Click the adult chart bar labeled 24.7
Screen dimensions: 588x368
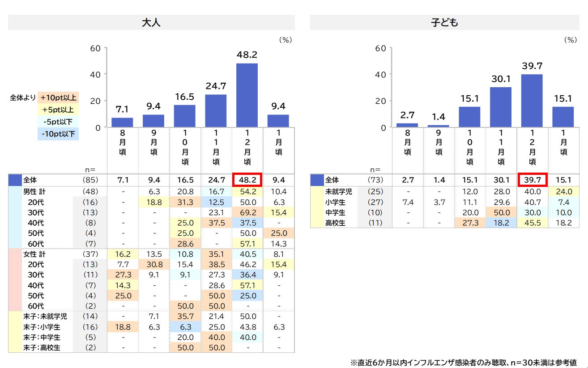[x=216, y=111]
